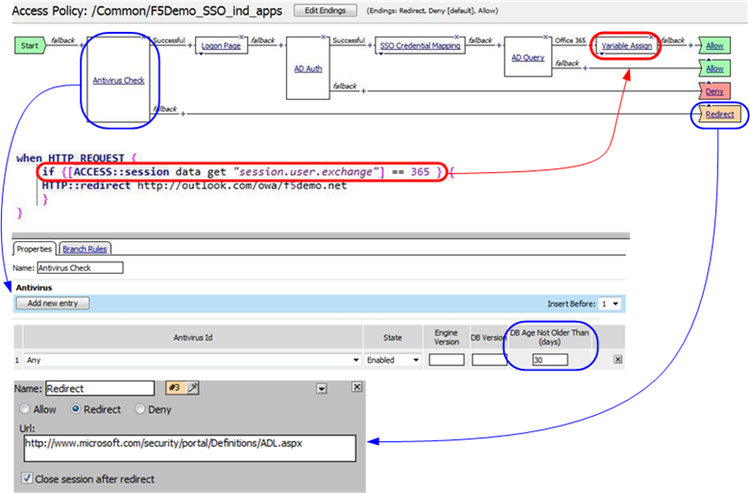Remove the Logon Page box via x
The image size is (750, 494).
coord(242,37)
